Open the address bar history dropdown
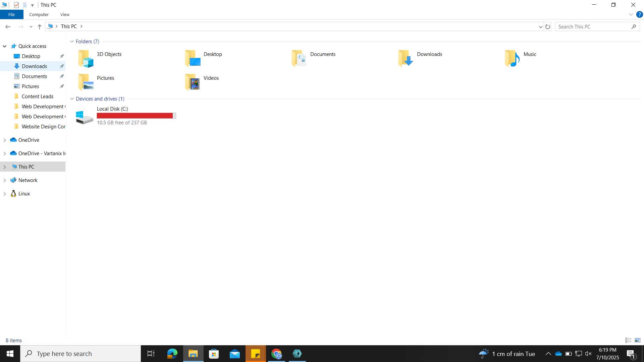 tap(540, 26)
